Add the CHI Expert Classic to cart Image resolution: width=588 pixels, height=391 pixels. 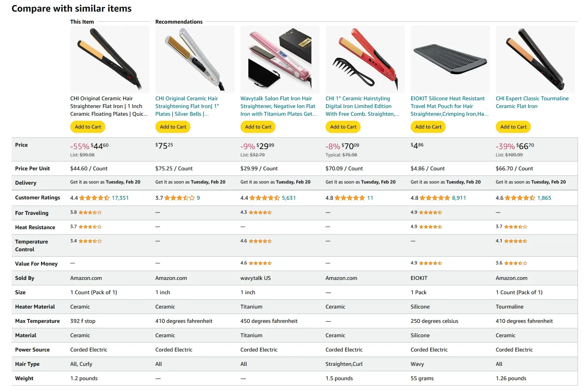(513, 127)
